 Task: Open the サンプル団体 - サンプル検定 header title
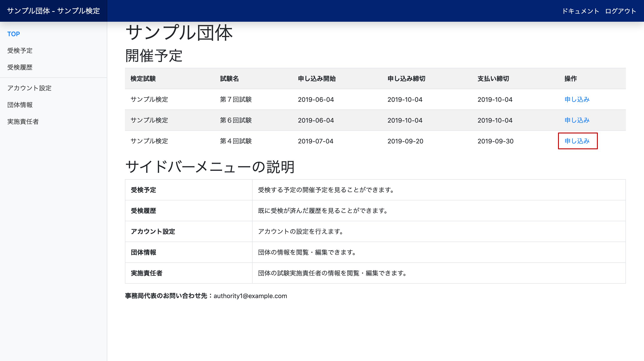pyautogui.click(x=53, y=11)
